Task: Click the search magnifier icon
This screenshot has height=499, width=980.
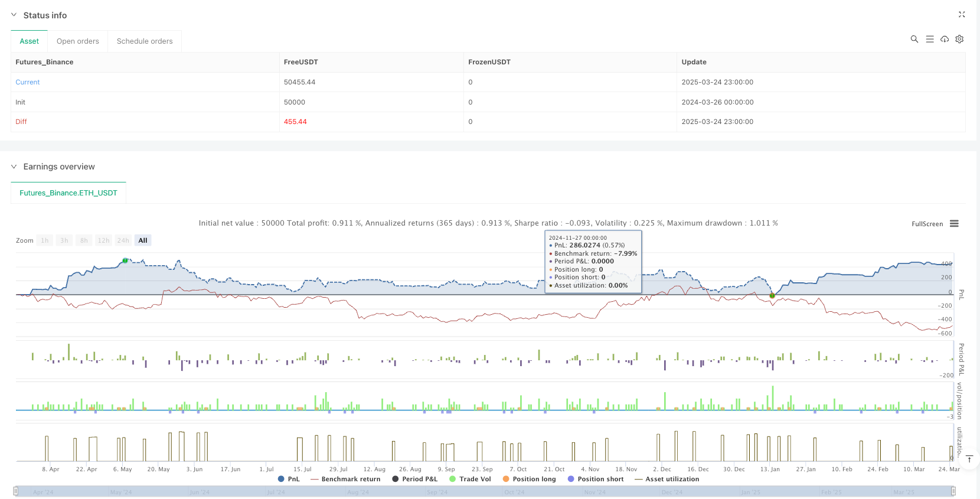Action: 914,39
